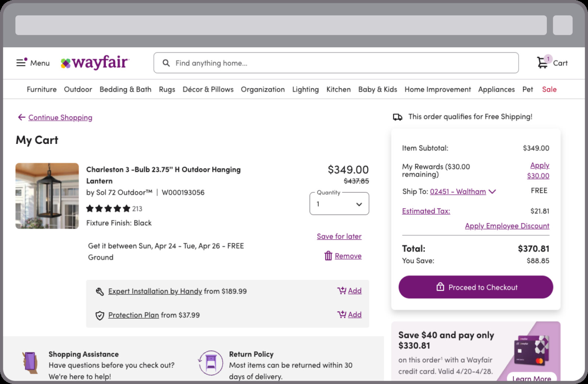The width and height of the screenshot is (588, 384).
Task: Open the Sale menu item
Action: point(549,89)
